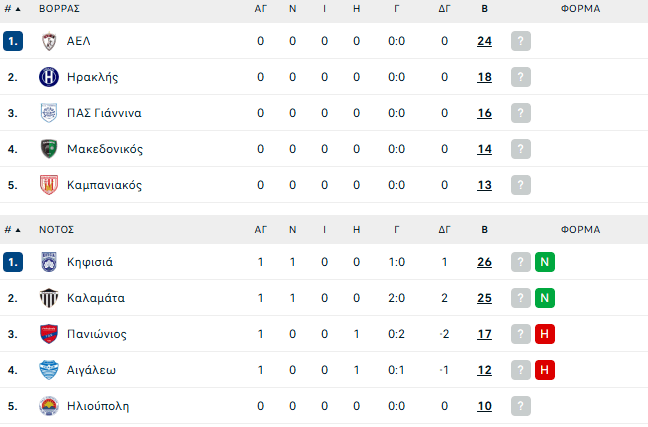Click the ΑΕΛ team crest icon

pos(49,41)
